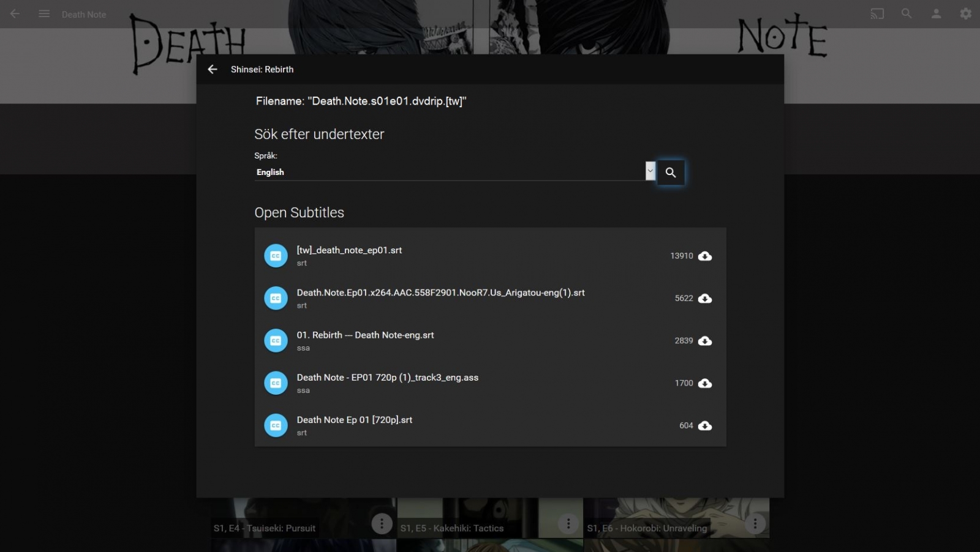Click CC icon for track3_eng.ass subtitle
The width and height of the screenshot is (980, 552).
(x=276, y=383)
